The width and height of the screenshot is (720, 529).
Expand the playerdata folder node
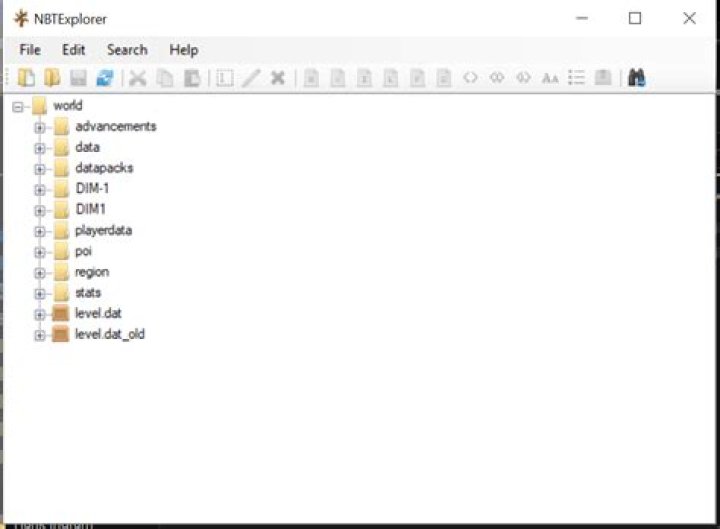[39, 231]
